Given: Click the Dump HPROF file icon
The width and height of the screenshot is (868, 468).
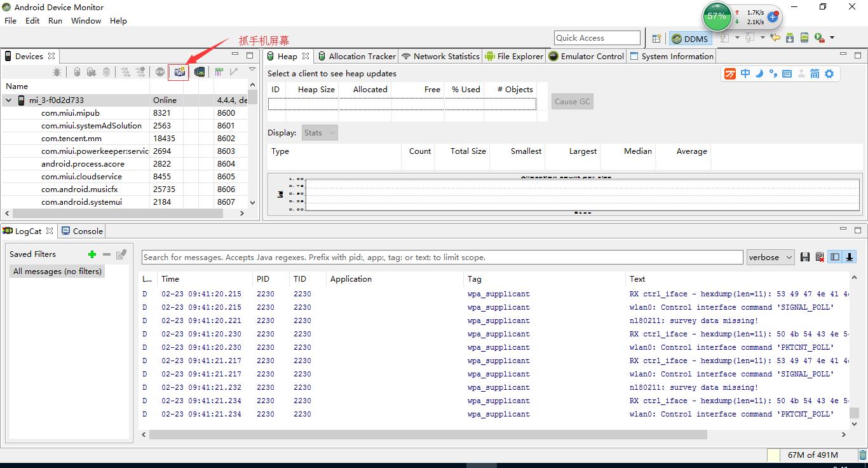Looking at the screenshot, I should click(x=92, y=72).
